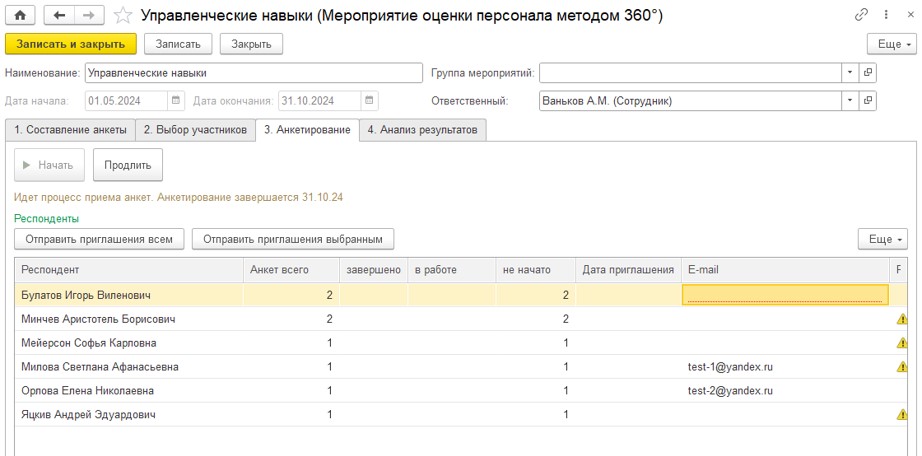Click the Записать button
Screen dimensions: 922x456
(x=178, y=44)
